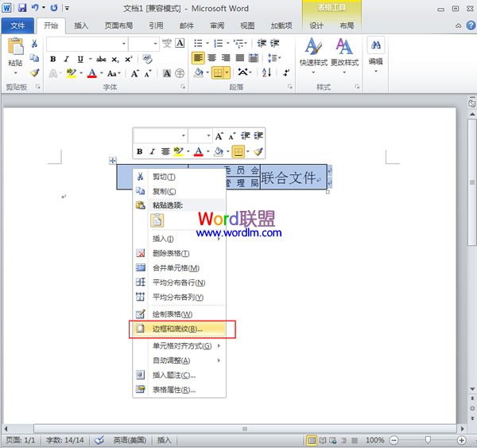Viewport: 477px width, 448px height.
Task: Choose Draw Table in the context menu
Action: pos(180,314)
